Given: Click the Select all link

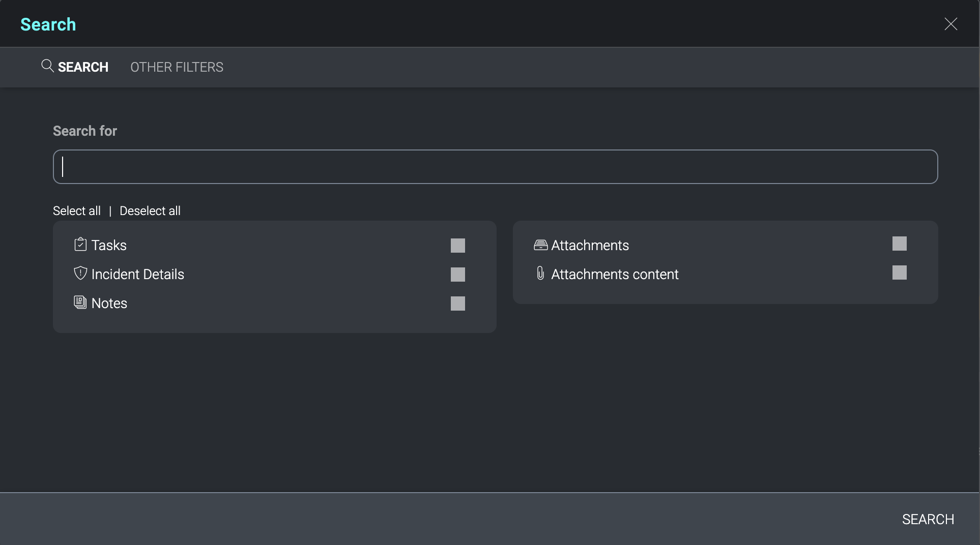Looking at the screenshot, I should pos(76,210).
